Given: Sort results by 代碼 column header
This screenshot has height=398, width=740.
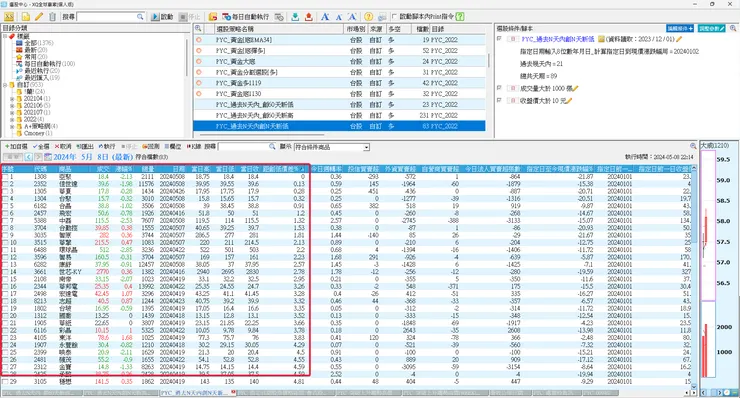Looking at the screenshot, I should [x=40, y=169].
